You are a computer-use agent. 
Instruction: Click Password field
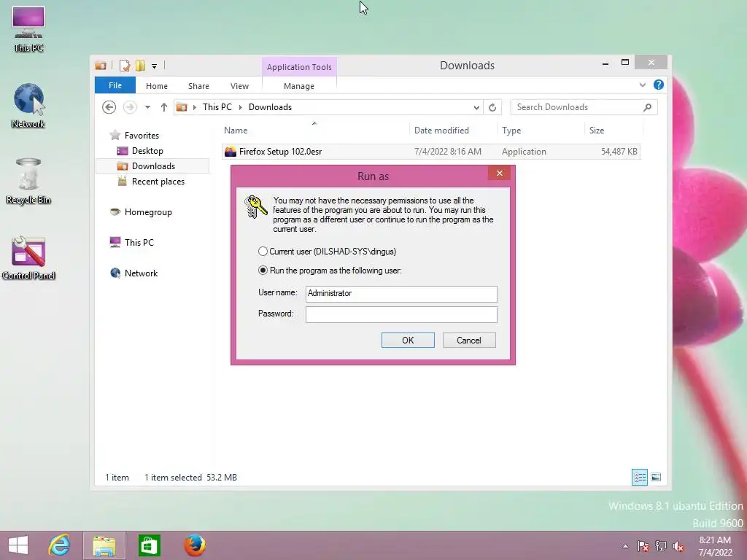click(401, 314)
